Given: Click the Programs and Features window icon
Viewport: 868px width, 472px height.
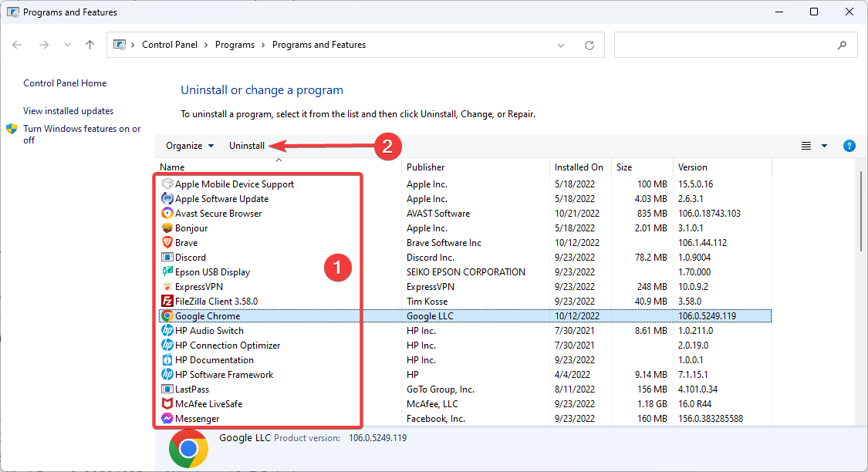Looking at the screenshot, I should coord(13,12).
